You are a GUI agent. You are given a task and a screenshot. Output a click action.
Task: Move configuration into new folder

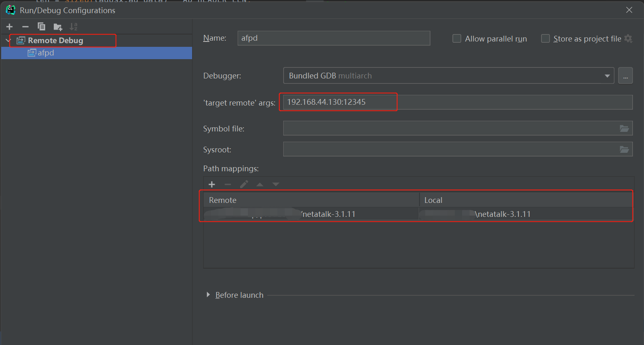point(58,27)
